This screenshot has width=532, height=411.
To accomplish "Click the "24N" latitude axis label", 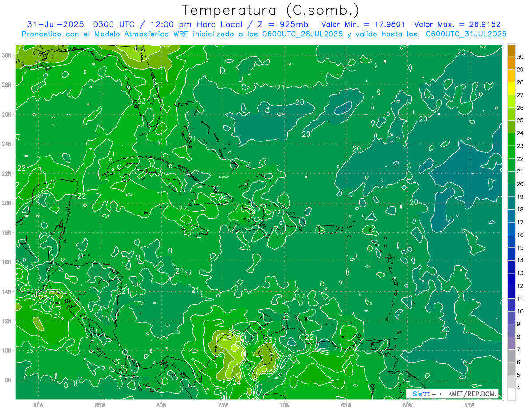I will [x=7, y=144].
